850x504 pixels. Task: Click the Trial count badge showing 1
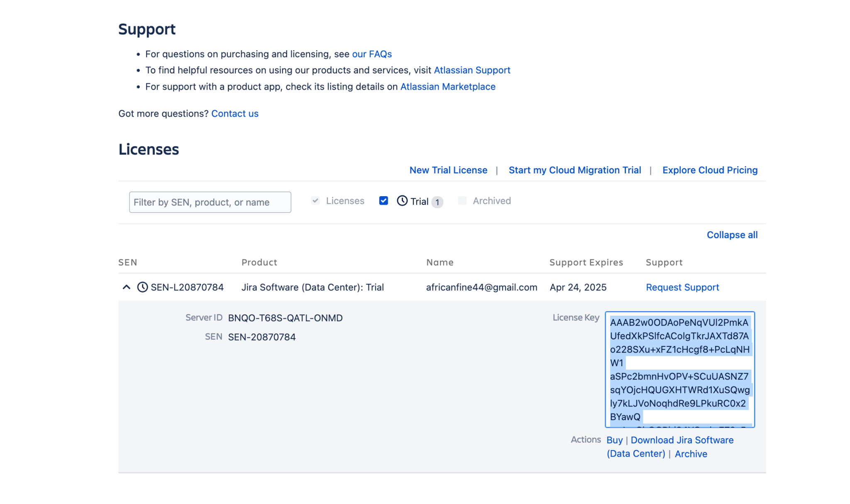437,202
